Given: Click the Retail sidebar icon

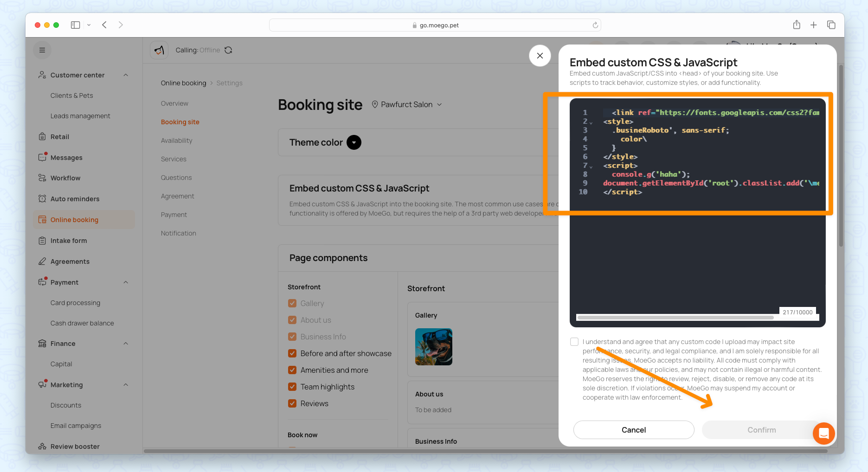Looking at the screenshot, I should (x=42, y=137).
